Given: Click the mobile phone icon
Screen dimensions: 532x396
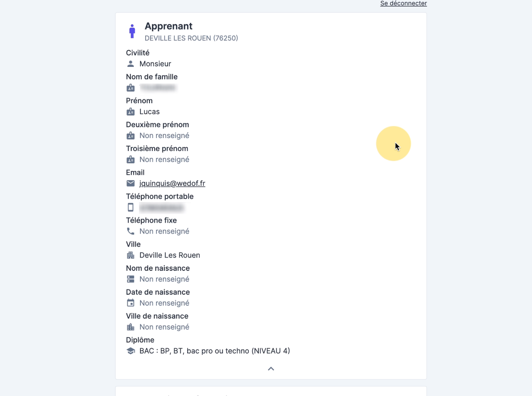Looking at the screenshot, I should coord(130,207).
